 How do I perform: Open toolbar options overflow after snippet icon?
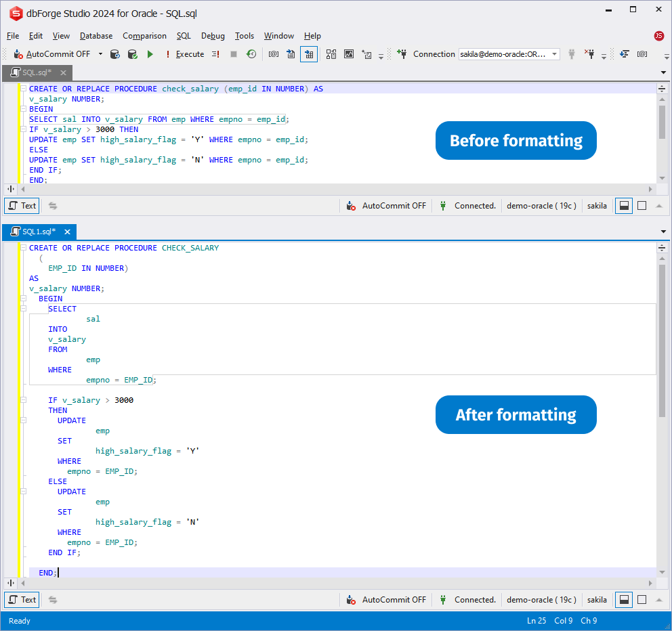[x=381, y=56]
